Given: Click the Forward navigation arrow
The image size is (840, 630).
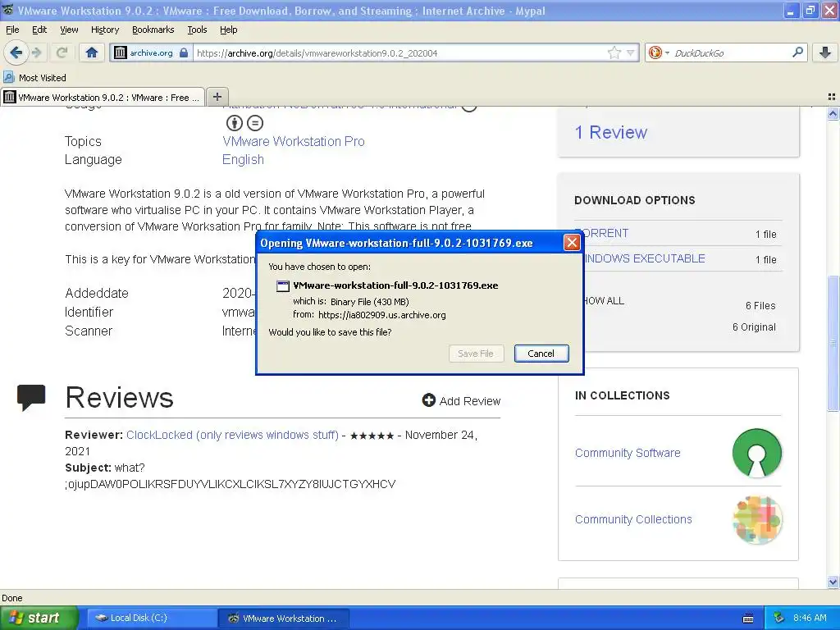Looking at the screenshot, I should pos(36,52).
